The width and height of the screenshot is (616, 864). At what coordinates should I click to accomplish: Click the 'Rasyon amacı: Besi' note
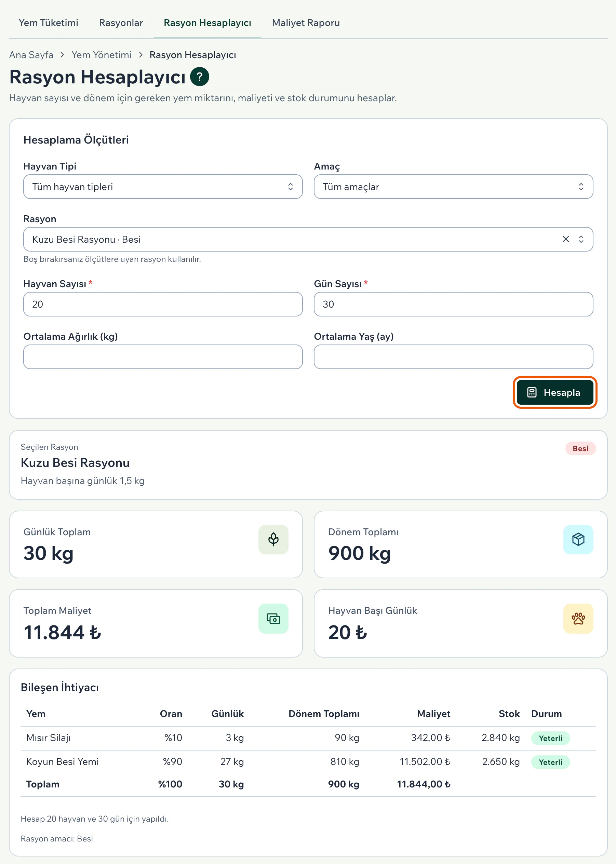tap(57, 839)
